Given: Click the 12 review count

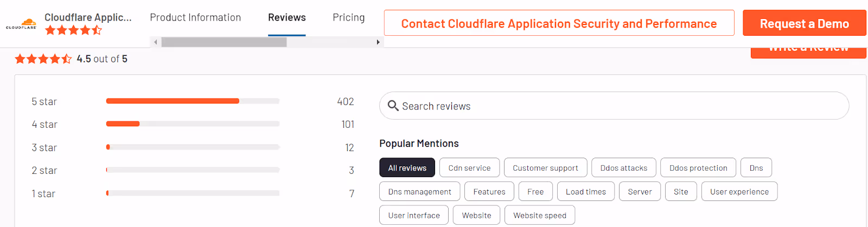Looking at the screenshot, I should 350,148.
